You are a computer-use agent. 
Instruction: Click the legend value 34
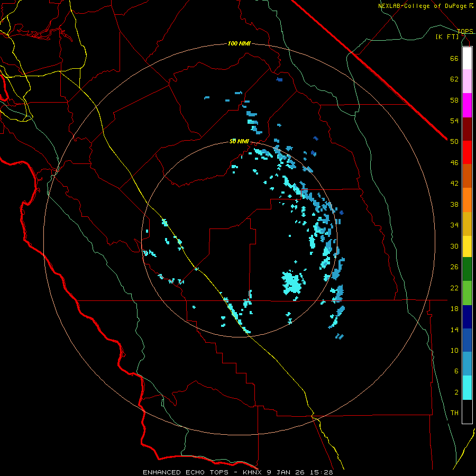point(454,225)
